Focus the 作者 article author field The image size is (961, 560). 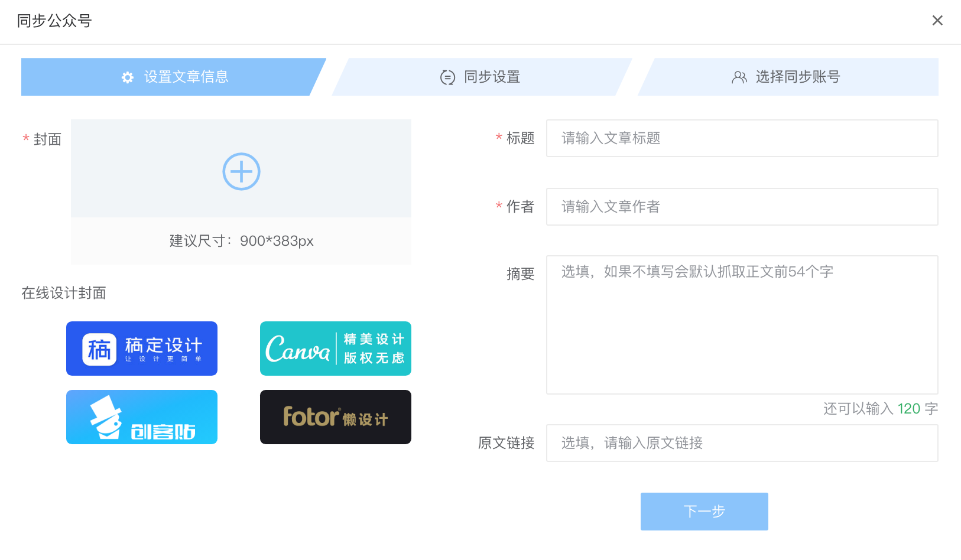tap(742, 207)
